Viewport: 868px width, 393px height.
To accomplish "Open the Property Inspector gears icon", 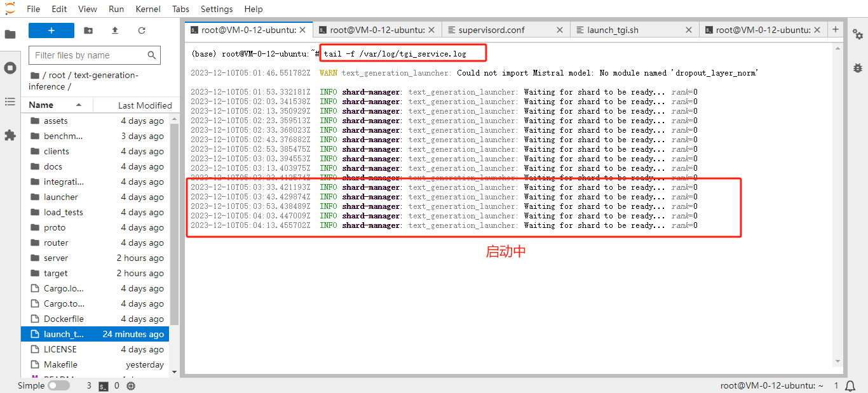I will pyautogui.click(x=858, y=34).
